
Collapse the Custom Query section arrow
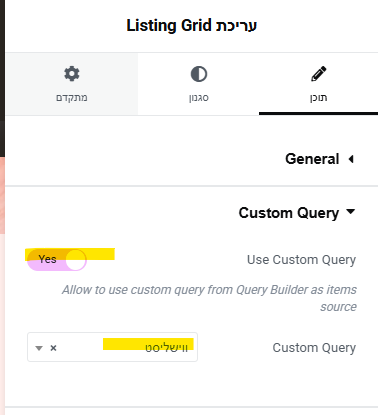click(x=351, y=211)
